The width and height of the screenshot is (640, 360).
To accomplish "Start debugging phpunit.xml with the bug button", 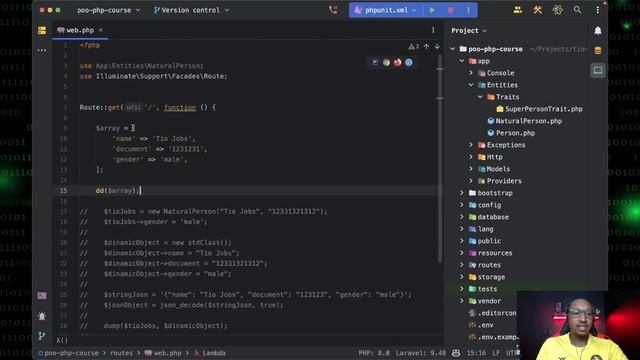I will 451,10.
